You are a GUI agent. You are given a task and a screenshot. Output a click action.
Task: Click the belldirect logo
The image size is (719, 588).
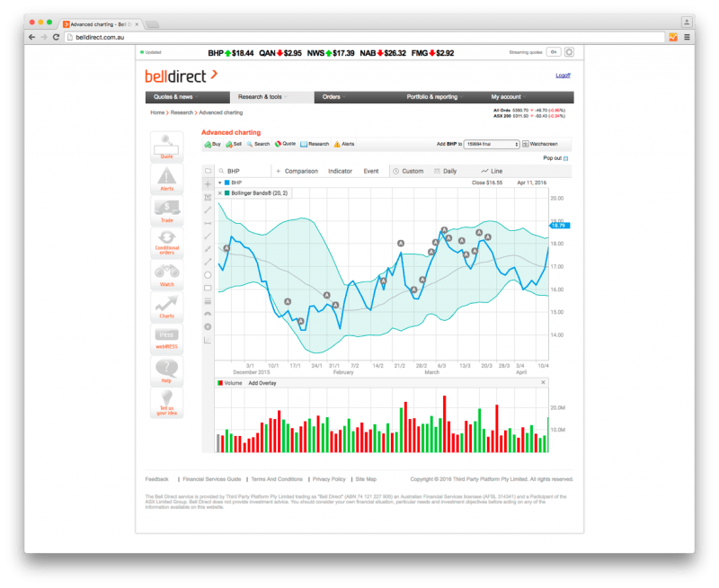[x=182, y=76]
